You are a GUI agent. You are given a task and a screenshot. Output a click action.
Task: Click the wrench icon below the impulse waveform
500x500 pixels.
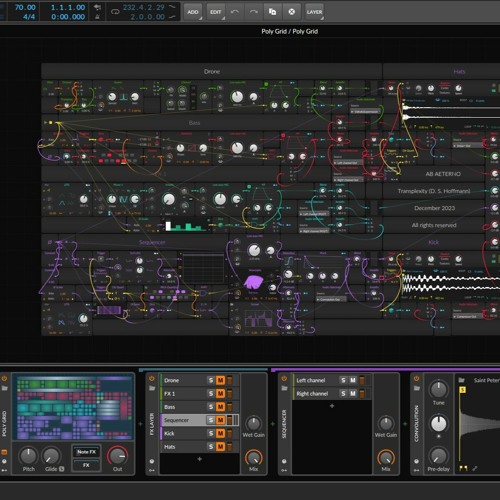[475, 468]
